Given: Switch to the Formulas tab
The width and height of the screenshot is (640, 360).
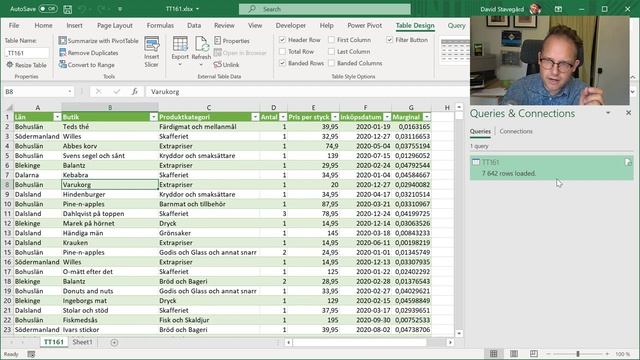Looking at the screenshot, I should click(x=160, y=25).
